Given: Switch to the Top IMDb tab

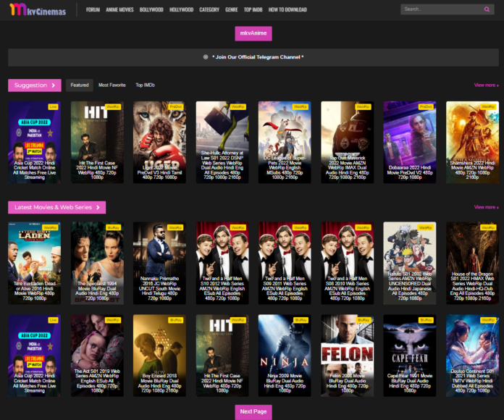Looking at the screenshot, I should (x=146, y=85).
